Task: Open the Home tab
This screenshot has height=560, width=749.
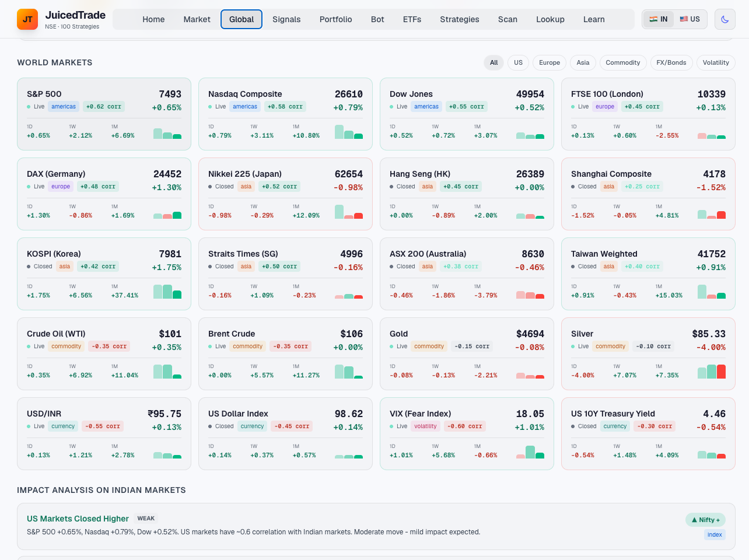Action: point(153,19)
